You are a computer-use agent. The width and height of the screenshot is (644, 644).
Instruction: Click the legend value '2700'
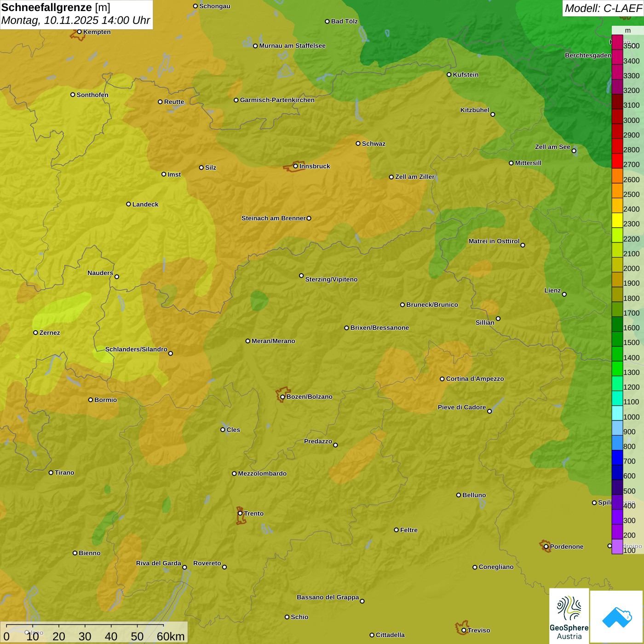pyautogui.click(x=632, y=165)
